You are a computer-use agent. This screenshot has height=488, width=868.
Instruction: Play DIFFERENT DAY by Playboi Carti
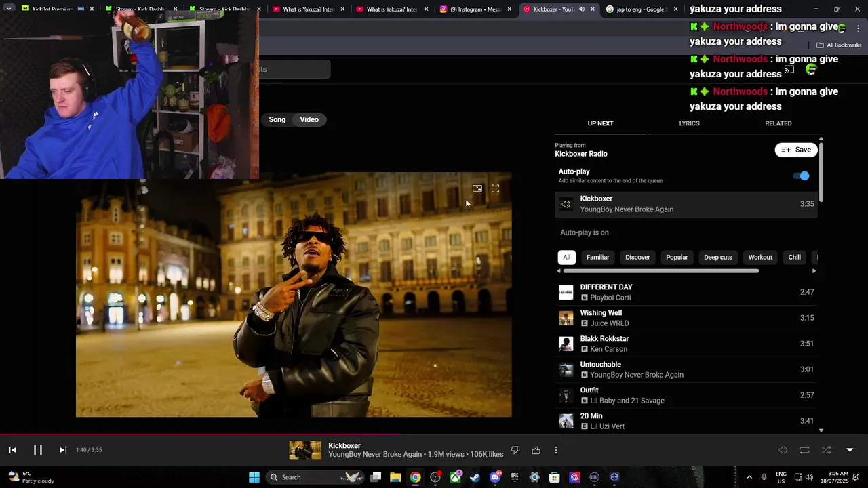coord(686,292)
